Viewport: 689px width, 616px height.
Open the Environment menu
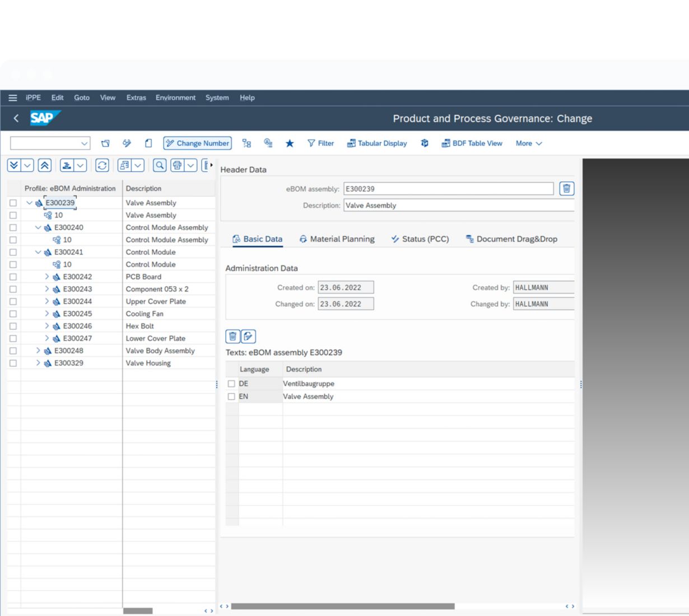(x=175, y=97)
